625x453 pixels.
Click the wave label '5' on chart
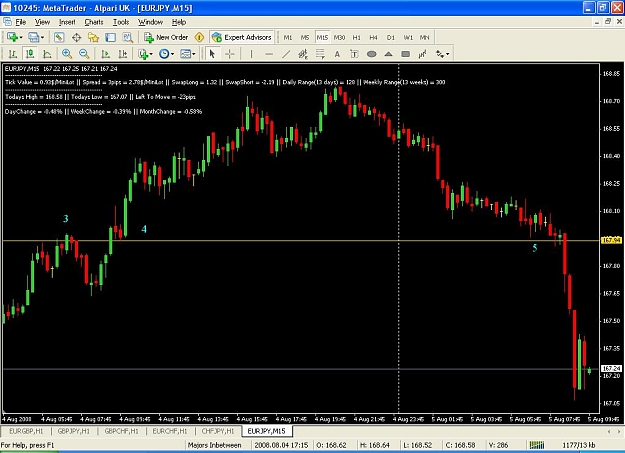click(x=535, y=248)
